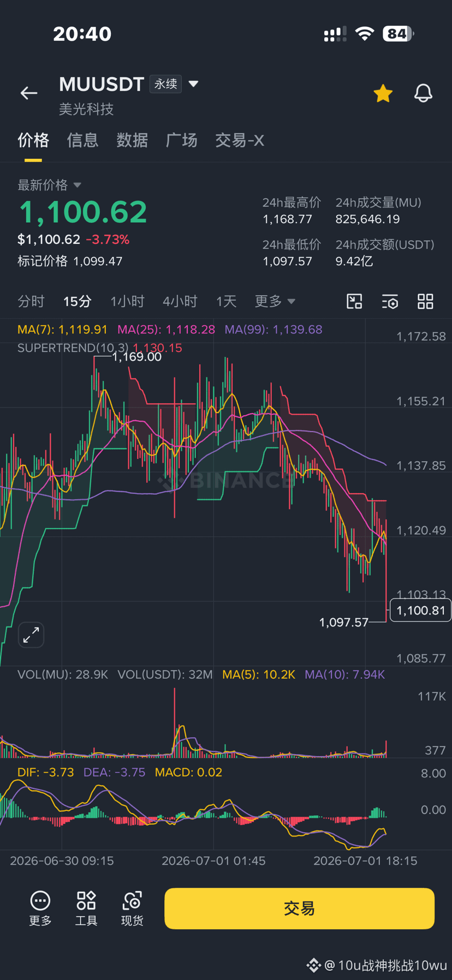Tap the 24h成交额(USDT) value 9.42亿
This screenshot has width=452, height=980.
[354, 261]
